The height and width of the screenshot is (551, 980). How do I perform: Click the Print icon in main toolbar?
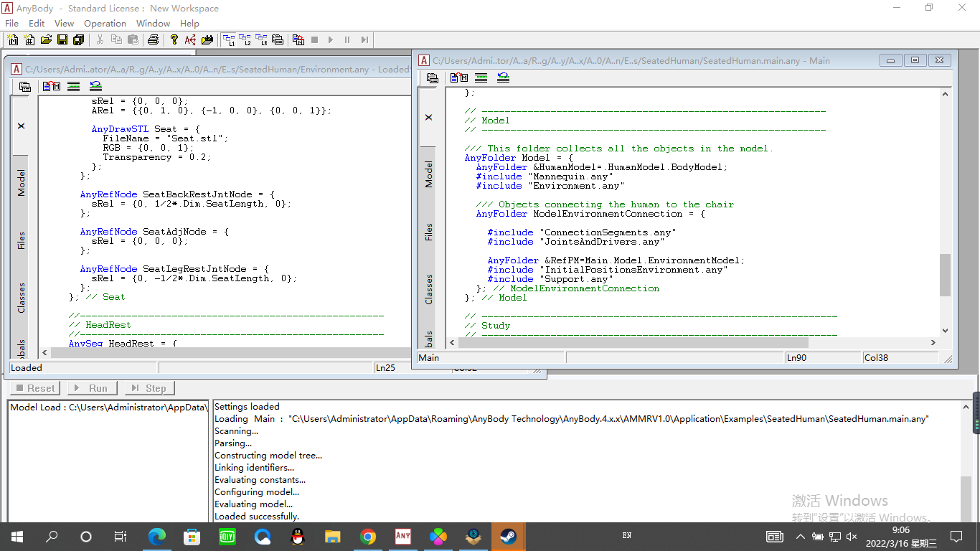point(153,40)
